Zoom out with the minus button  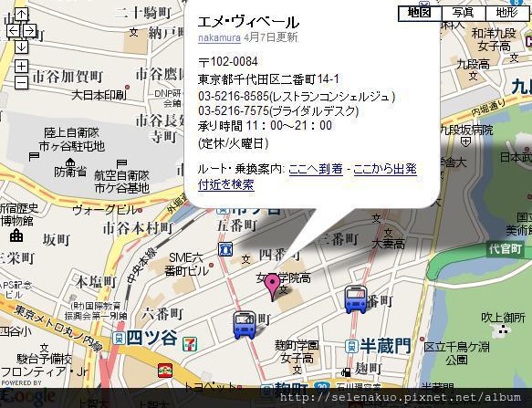[21, 82]
